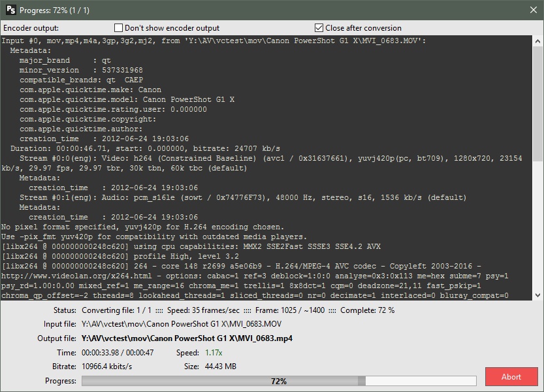Click the 'com.apple.quicktime.copyright:' line
Image resolution: width=544 pixels, height=392 pixels.
pos(88,119)
